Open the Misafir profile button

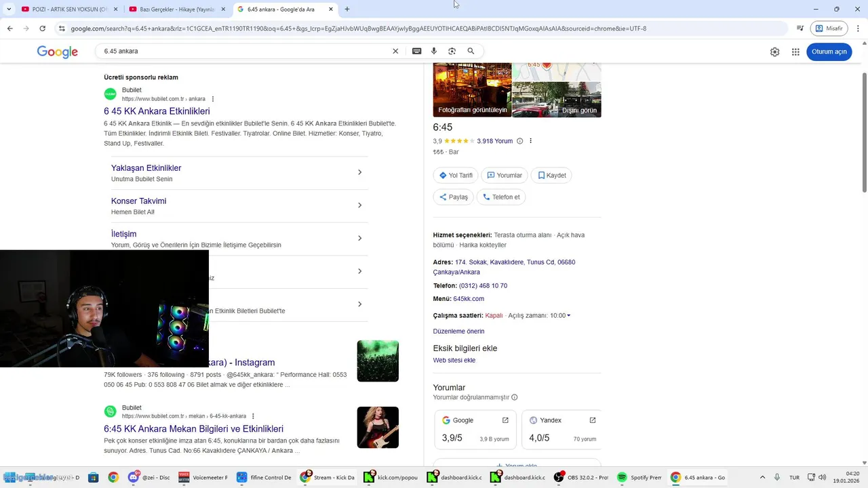coord(829,28)
